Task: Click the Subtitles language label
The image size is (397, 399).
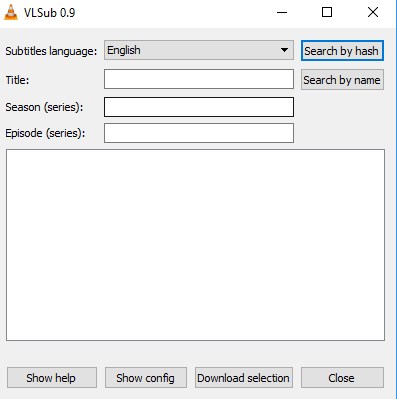Action: coord(51,51)
